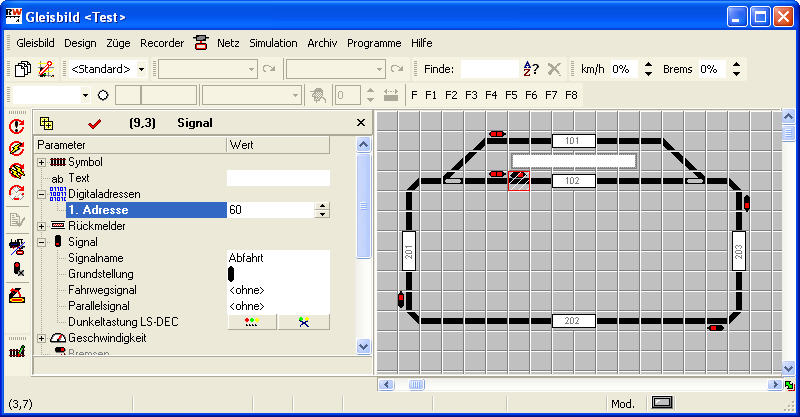Expand the Geschwindigkeit node
The height and width of the screenshot is (417, 800).
tap(42, 338)
